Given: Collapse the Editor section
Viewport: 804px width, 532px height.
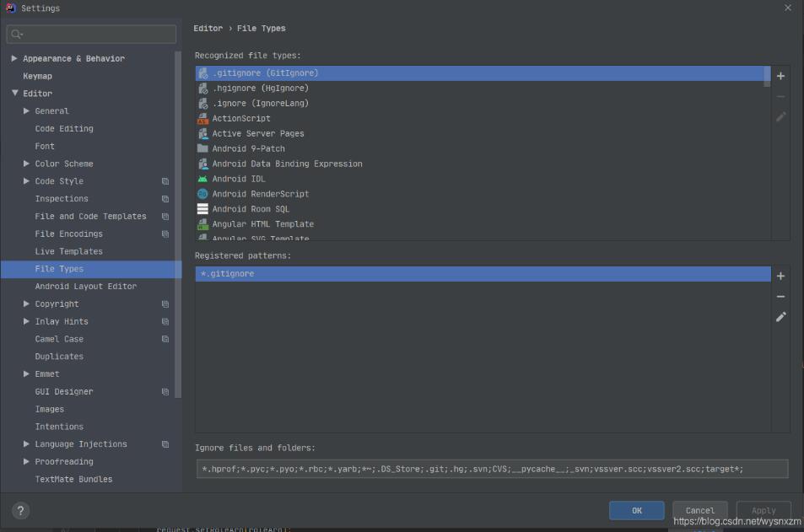Looking at the screenshot, I should coord(14,94).
